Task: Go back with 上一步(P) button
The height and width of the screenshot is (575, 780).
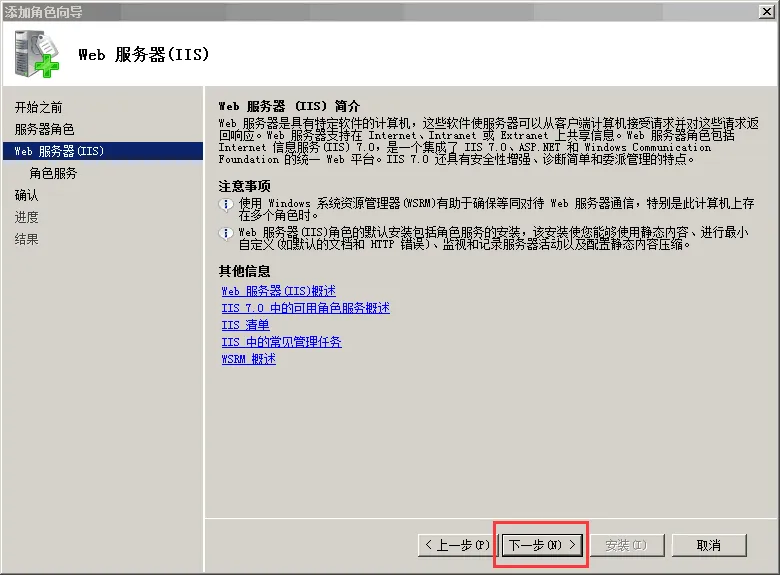Action: point(458,545)
